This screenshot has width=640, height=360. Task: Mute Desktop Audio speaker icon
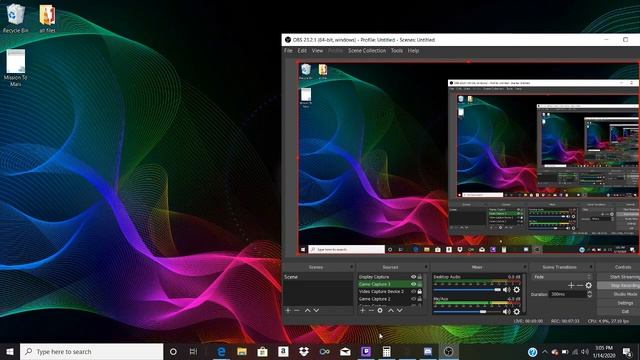[x=507, y=290]
